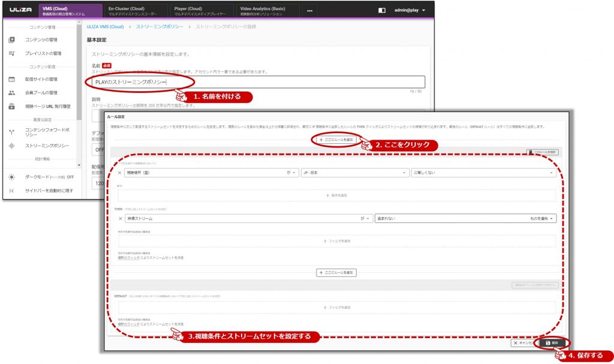
Task: Click the ストリーミングポリシー waveform icon
Action: point(11,146)
